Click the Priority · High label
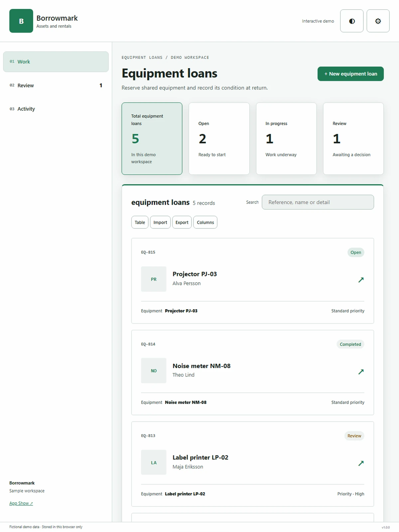This screenshot has width=399, height=532. point(351,494)
